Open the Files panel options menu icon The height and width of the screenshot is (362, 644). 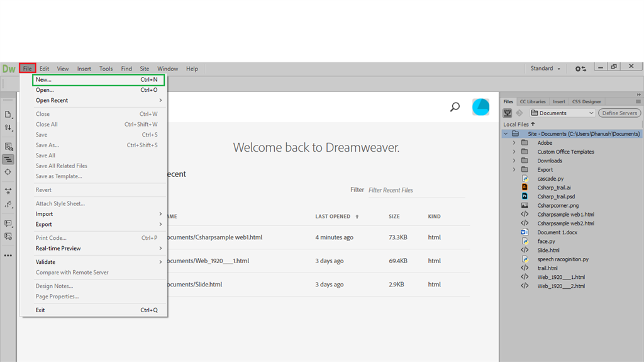point(638,101)
